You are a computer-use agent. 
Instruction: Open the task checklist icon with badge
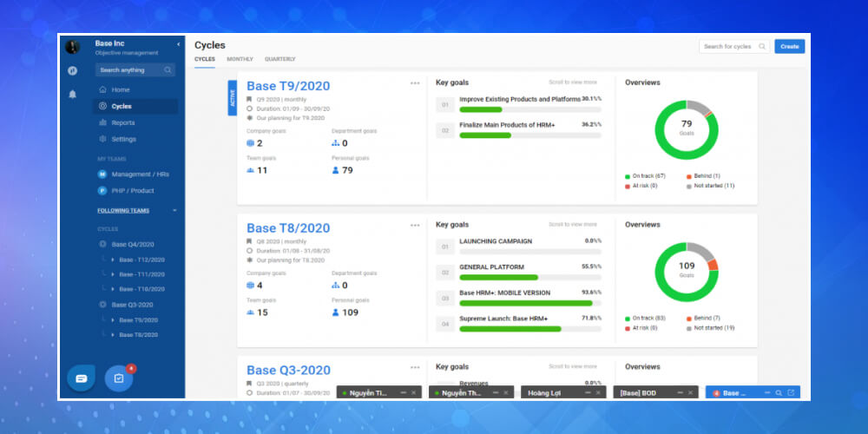pyautogui.click(x=119, y=378)
